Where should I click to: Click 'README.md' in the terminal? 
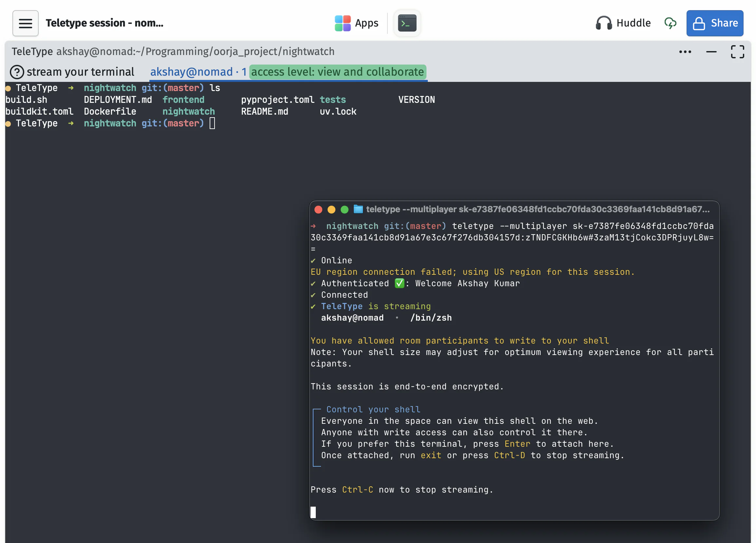coord(264,111)
